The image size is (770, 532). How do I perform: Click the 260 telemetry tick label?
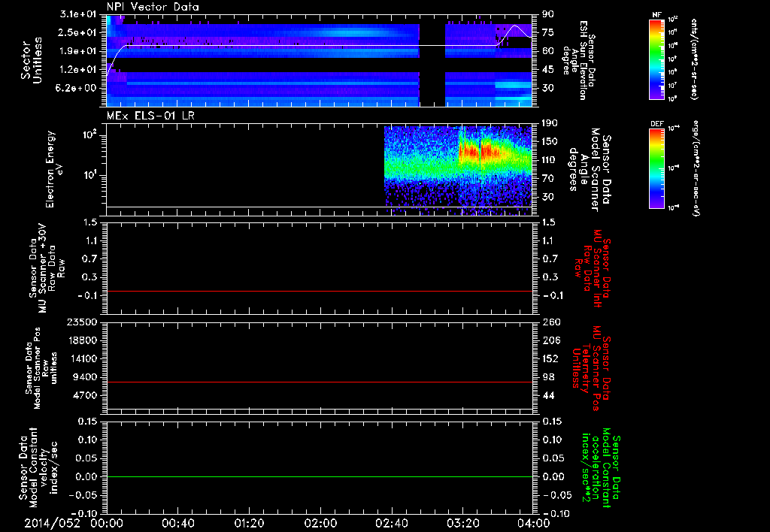(x=550, y=322)
